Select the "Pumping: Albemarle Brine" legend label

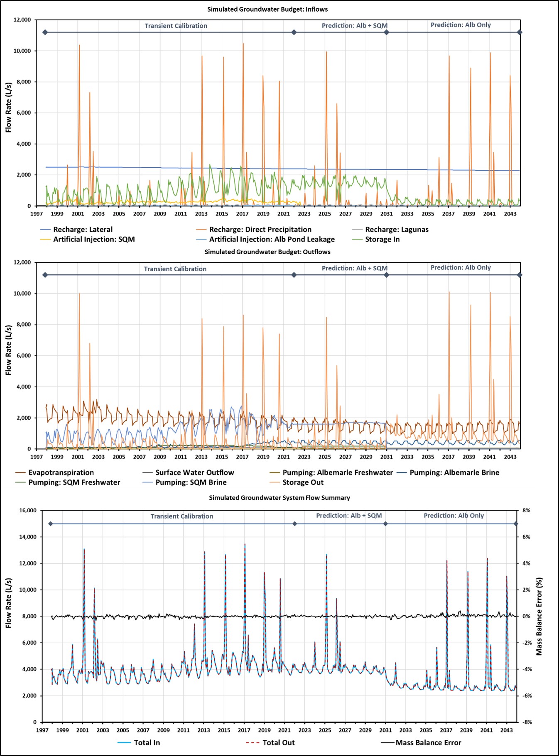tap(454, 472)
